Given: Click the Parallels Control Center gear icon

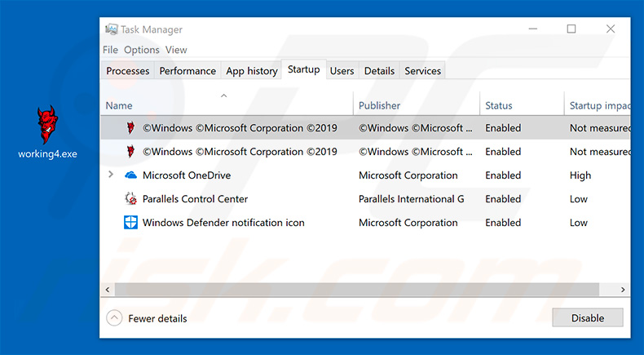Looking at the screenshot, I should click(x=130, y=198).
